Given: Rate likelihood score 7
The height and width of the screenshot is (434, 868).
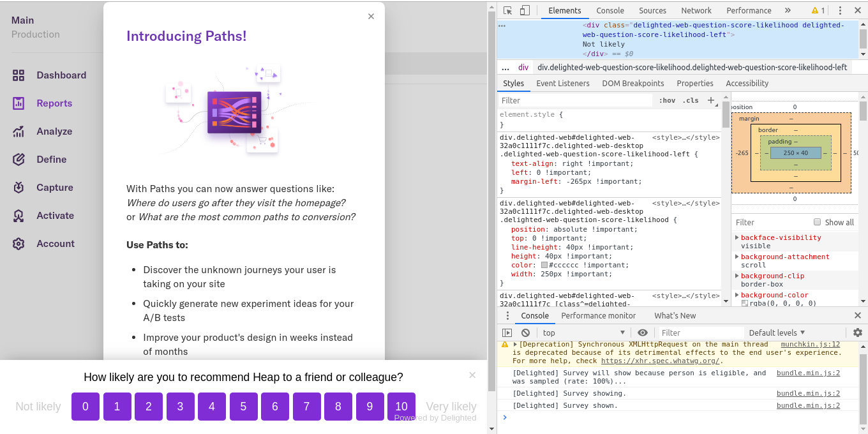Looking at the screenshot, I should 306,407.
